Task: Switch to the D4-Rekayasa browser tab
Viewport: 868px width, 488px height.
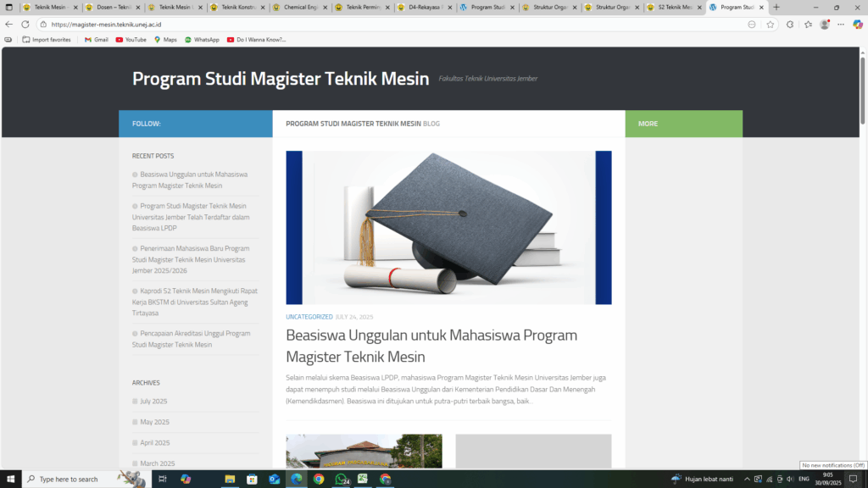Action: pos(426,7)
